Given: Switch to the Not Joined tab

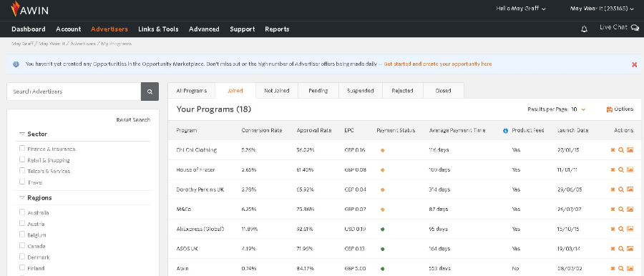Looking at the screenshot, I should [277, 91].
